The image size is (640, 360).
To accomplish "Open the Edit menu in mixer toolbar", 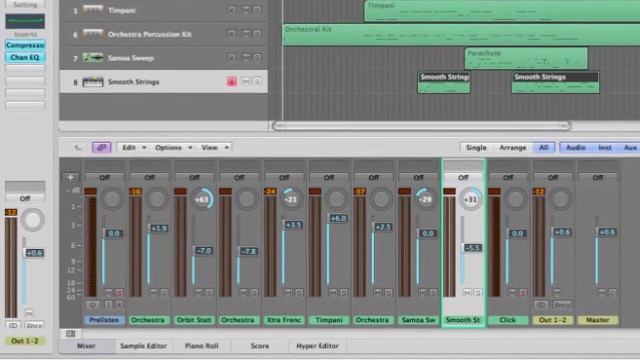I will coord(133,147).
